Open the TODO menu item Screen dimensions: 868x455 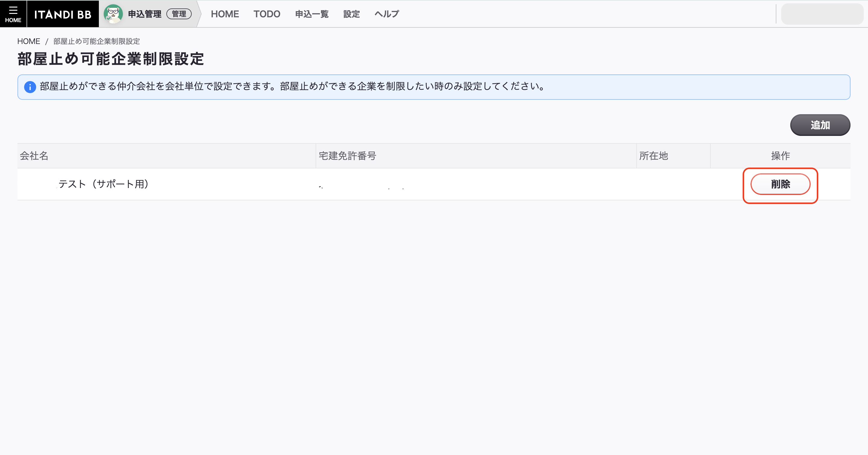(x=267, y=14)
